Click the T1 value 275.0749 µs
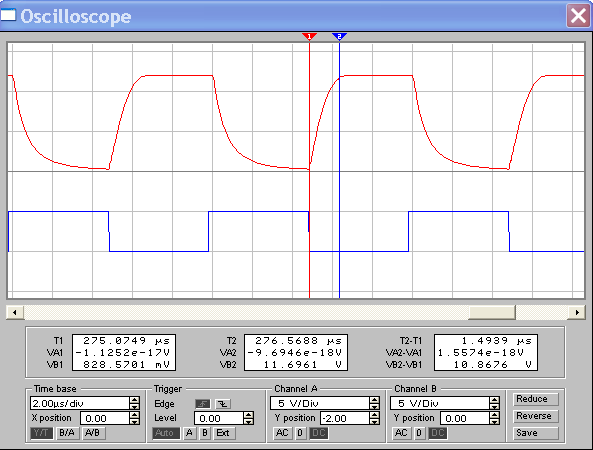Viewport: 593px width, 450px height. coord(126,341)
